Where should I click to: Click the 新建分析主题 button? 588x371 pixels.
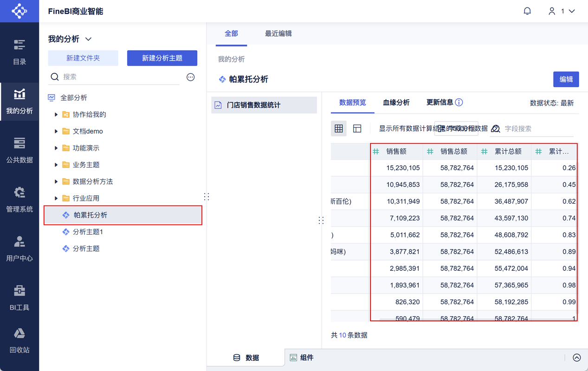click(x=162, y=58)
